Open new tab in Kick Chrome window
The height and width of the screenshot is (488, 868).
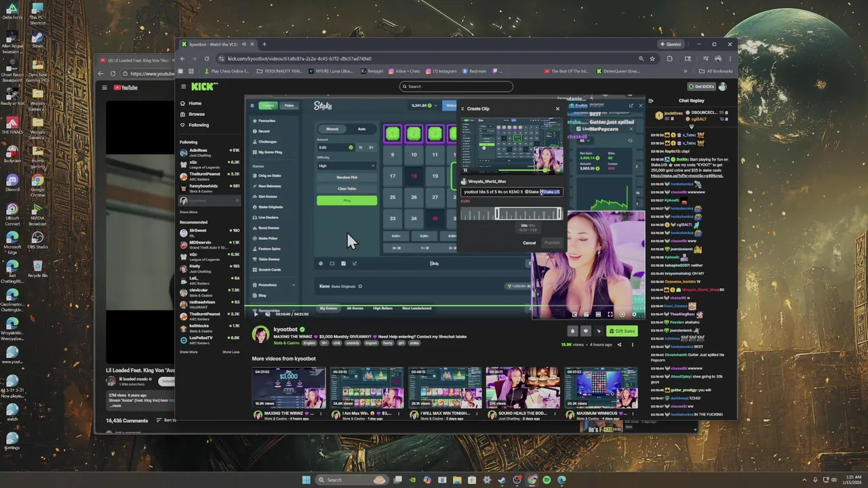pyautogui.click(x=264, y=44)
